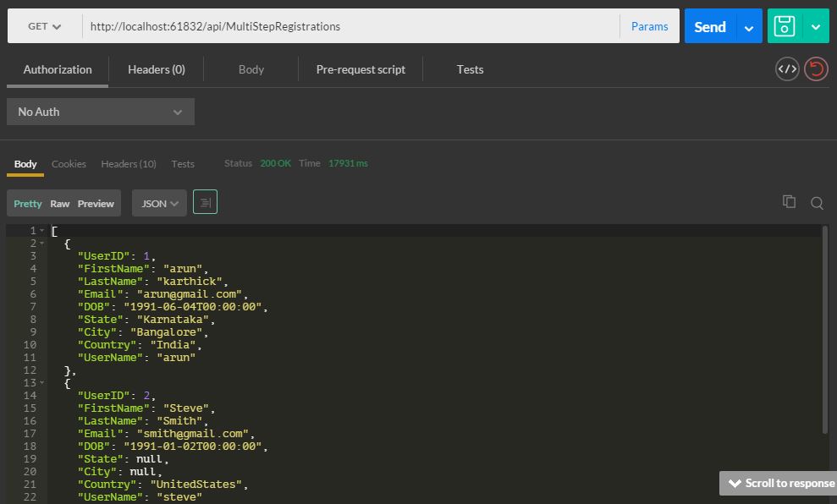Expand the save options arrow
This screenshot has width=837, height=504.
816,26
